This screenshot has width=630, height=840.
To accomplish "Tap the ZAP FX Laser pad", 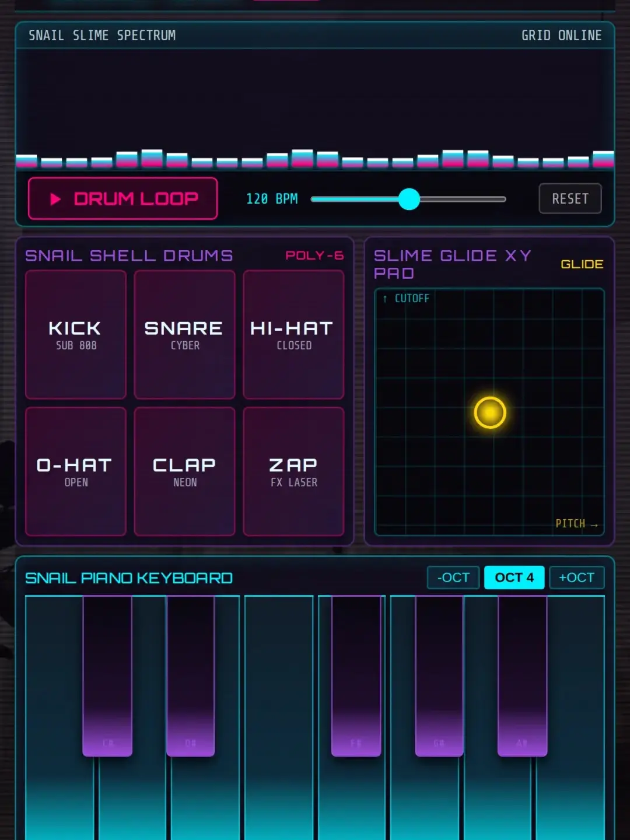I will click(293, 471).
